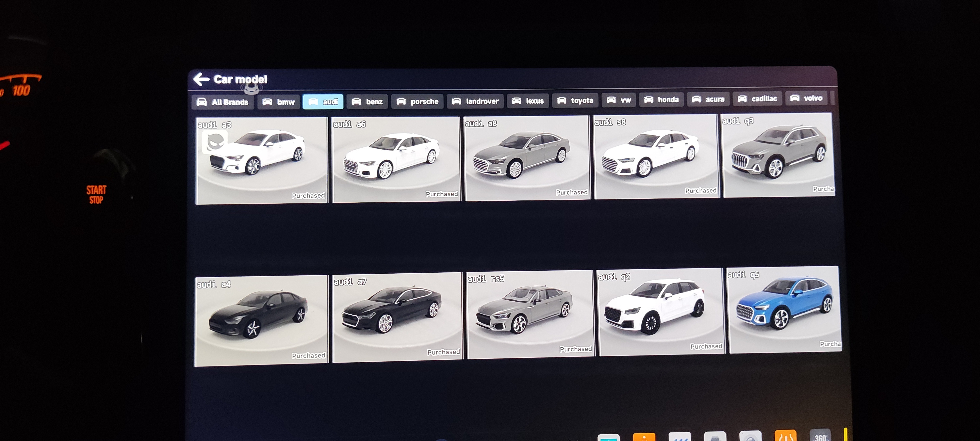Open the lexus brand tab
This screenshot has width=980, height=441.
(528, 101)
